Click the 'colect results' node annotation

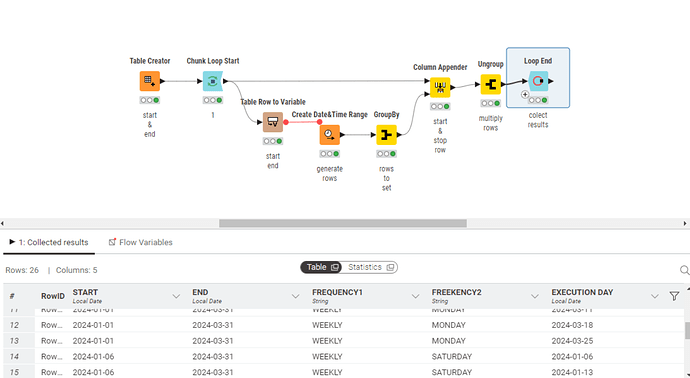pyautogui.click(x=538, y=120)
